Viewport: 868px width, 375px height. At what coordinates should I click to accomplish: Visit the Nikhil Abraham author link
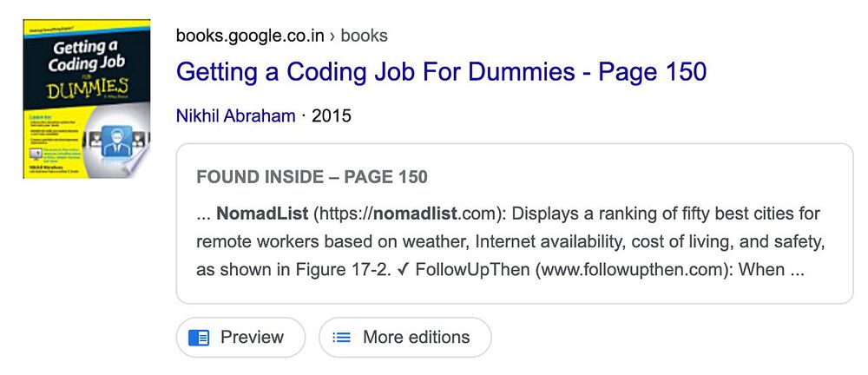click(x=236, y=115)
